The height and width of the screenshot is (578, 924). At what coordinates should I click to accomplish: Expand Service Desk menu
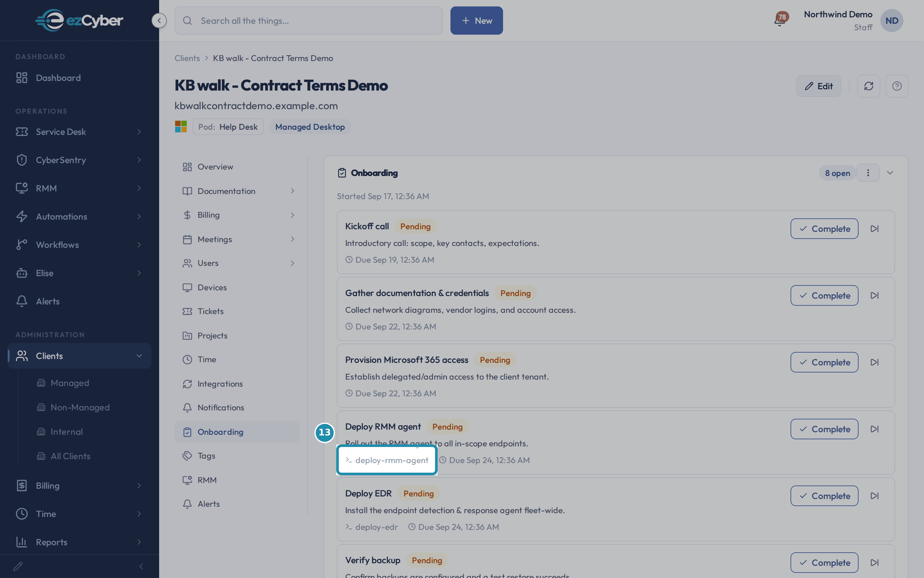click(80, 132)
